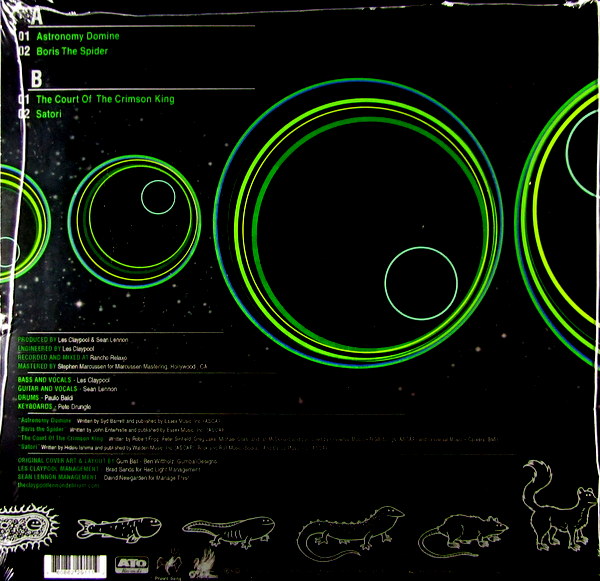Image resolution: width=600 pixels, height=581 pixels.
Task: Click the website URL in the credits
Action: [60, 456]
